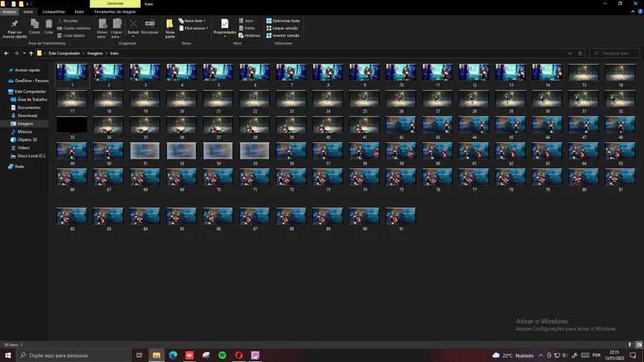Open Documentos in the sidebar

coord(26,107)
